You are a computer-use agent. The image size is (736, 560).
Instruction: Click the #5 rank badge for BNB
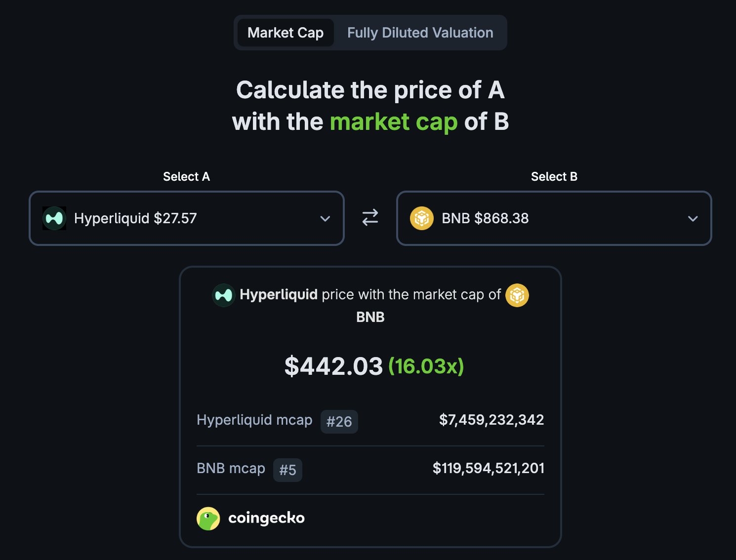(x=287, y=470)
